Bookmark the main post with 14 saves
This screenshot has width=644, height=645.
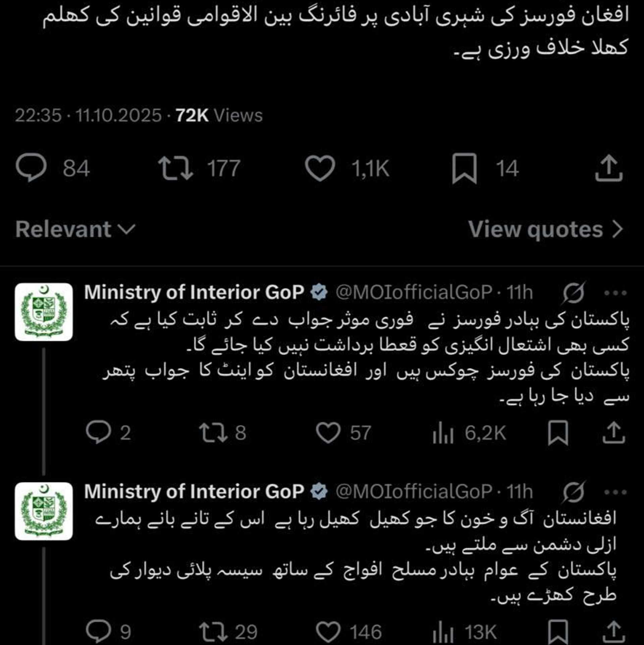464,168
